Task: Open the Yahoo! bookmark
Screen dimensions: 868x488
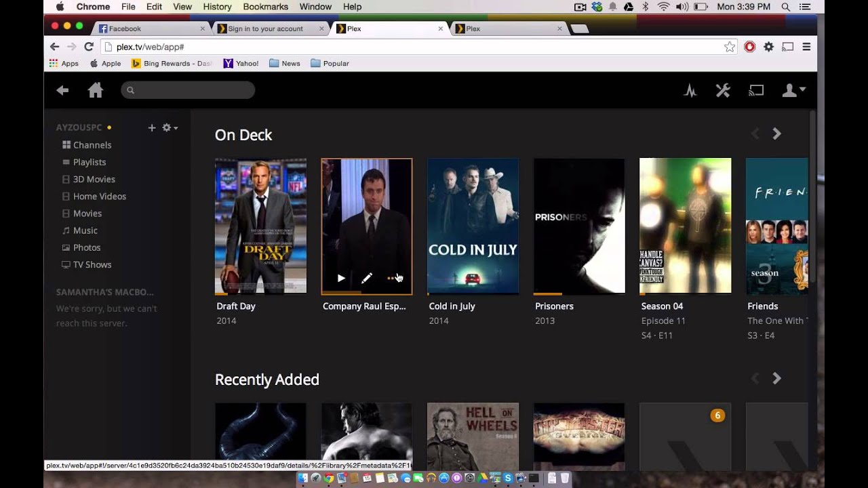Action: point(241,63)
